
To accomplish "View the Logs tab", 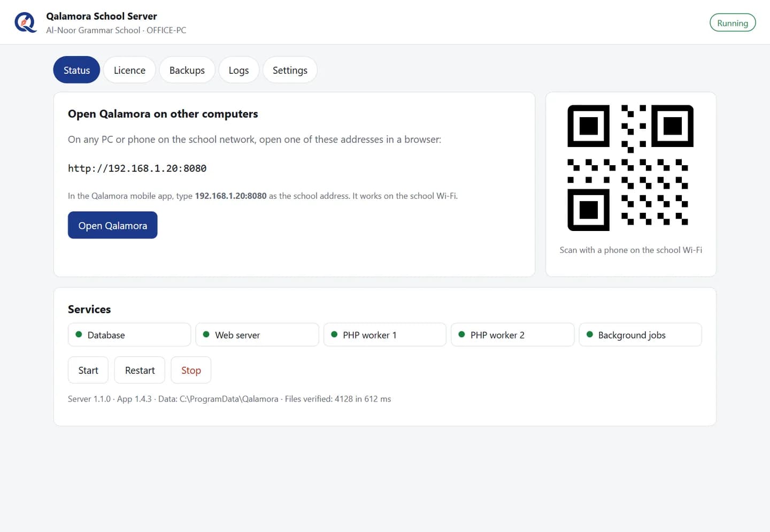I will coord(238,70).
